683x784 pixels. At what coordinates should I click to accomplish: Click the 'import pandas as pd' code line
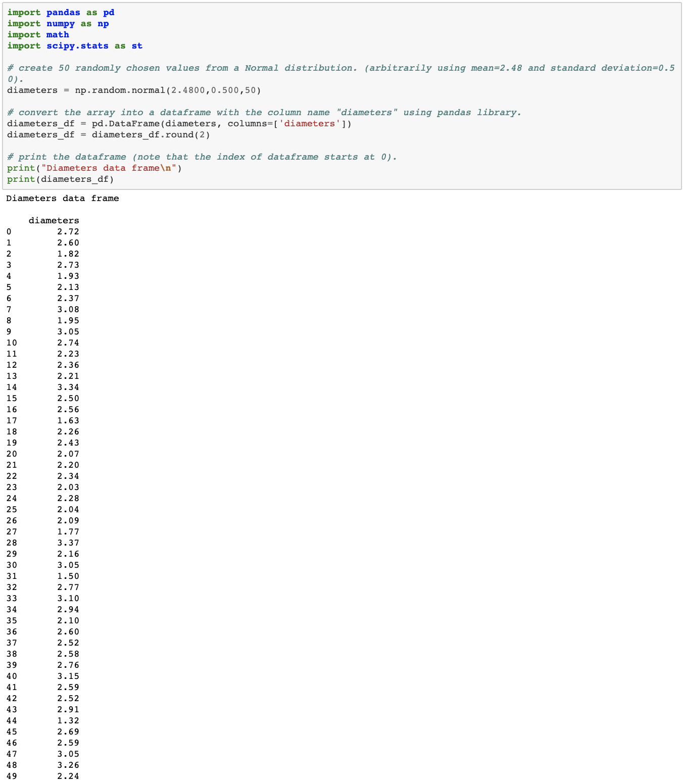coord(61,13)
